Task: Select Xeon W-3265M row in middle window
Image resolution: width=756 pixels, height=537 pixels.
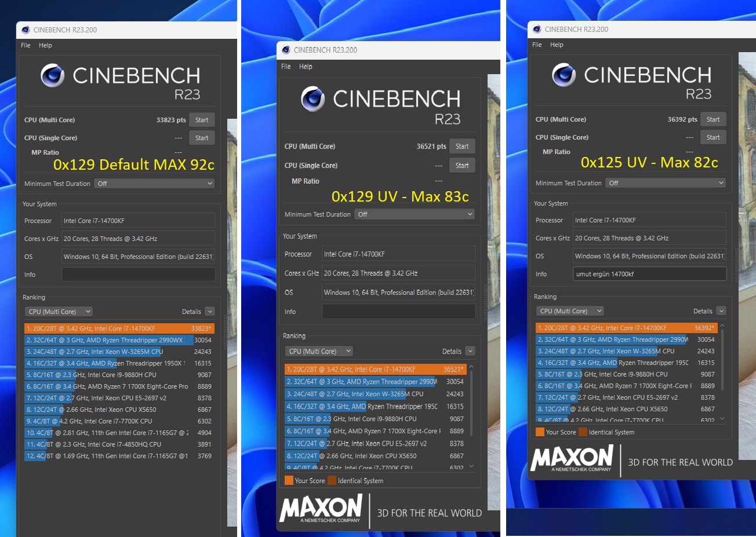Action: [x=376, y=394]
